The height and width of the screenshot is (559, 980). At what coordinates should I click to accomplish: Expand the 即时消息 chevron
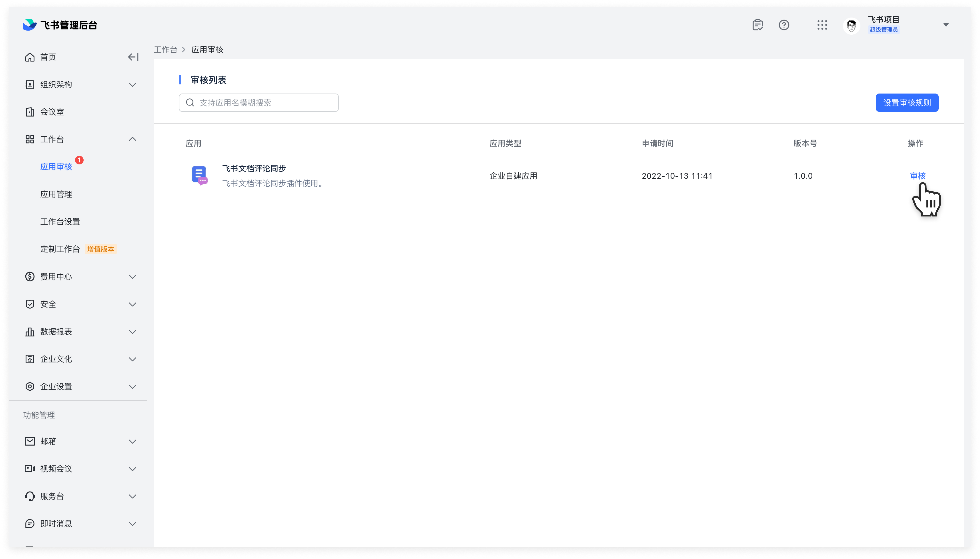click(x=132, y=524)
